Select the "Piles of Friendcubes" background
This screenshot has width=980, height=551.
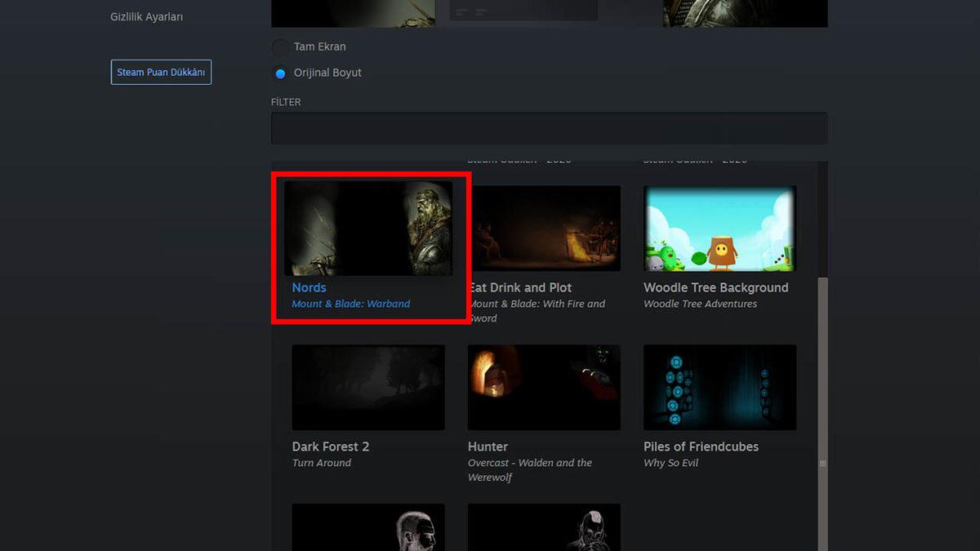(x=719, y=387)
